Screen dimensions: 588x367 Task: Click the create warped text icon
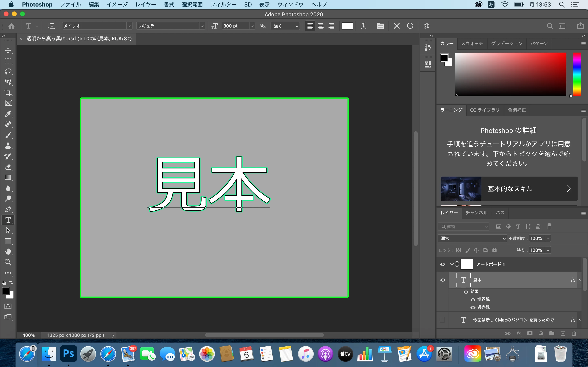pos(363,26)
